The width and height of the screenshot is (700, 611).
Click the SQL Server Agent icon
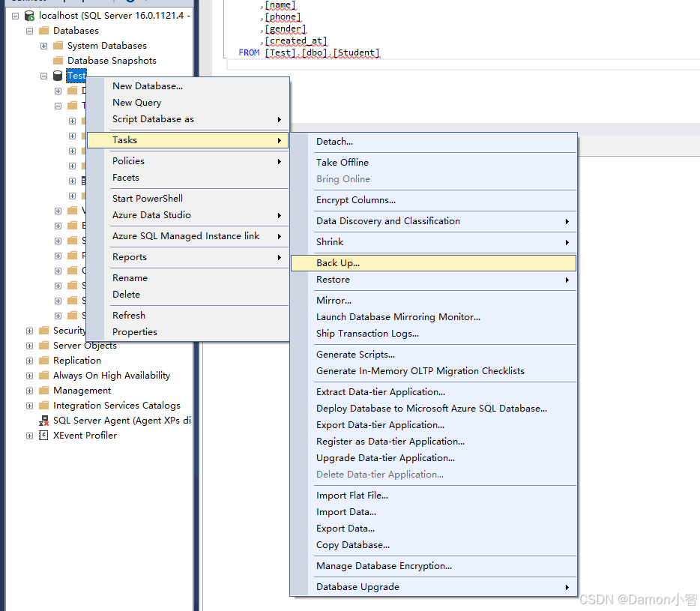point(44,421)
